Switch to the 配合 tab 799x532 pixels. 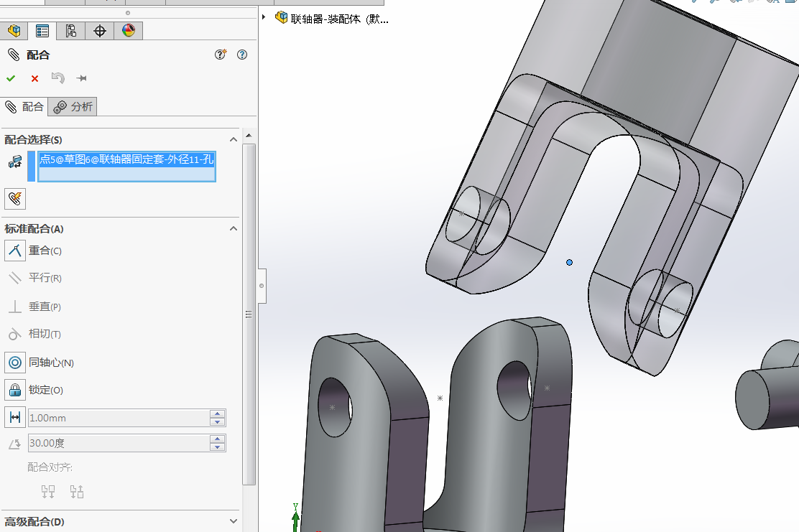24,107
